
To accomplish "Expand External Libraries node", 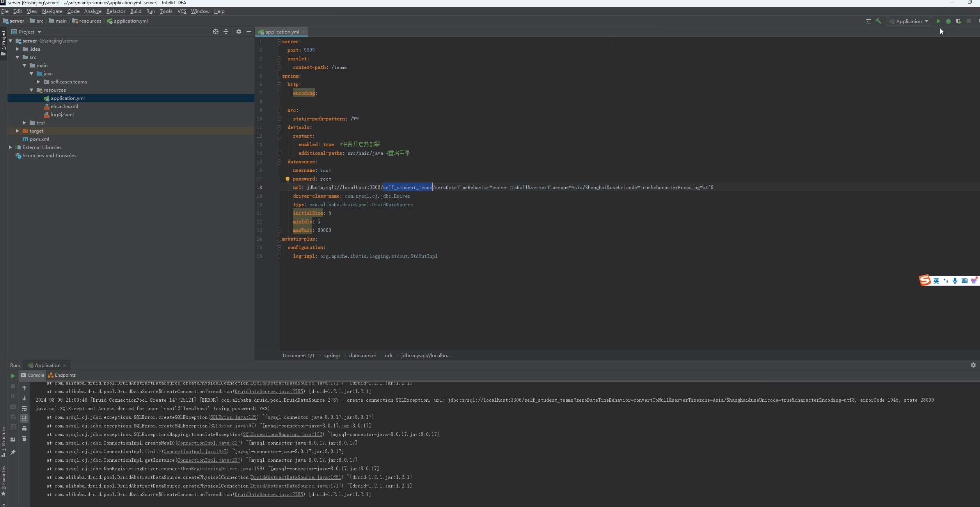I will pyautogui.click(x=11, y=147).
